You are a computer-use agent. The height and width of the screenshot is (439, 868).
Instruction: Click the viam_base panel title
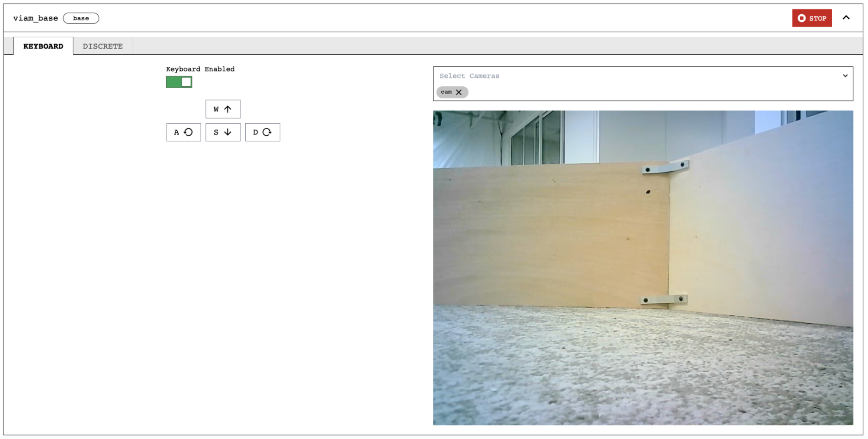click(35, 18)
